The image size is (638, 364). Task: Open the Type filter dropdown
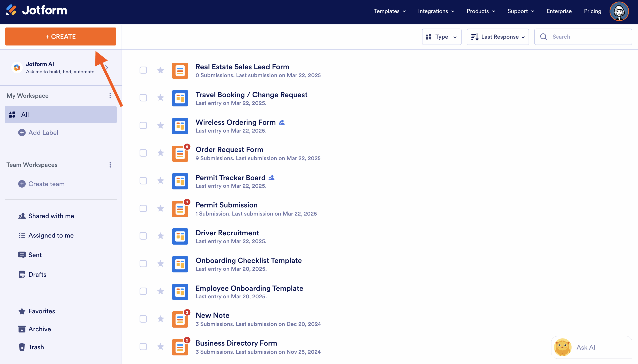point(442,37)
